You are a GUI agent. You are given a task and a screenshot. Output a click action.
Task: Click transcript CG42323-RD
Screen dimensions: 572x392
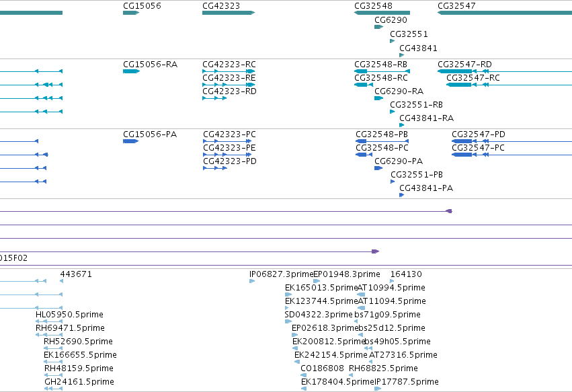click(x=214, y=98)
